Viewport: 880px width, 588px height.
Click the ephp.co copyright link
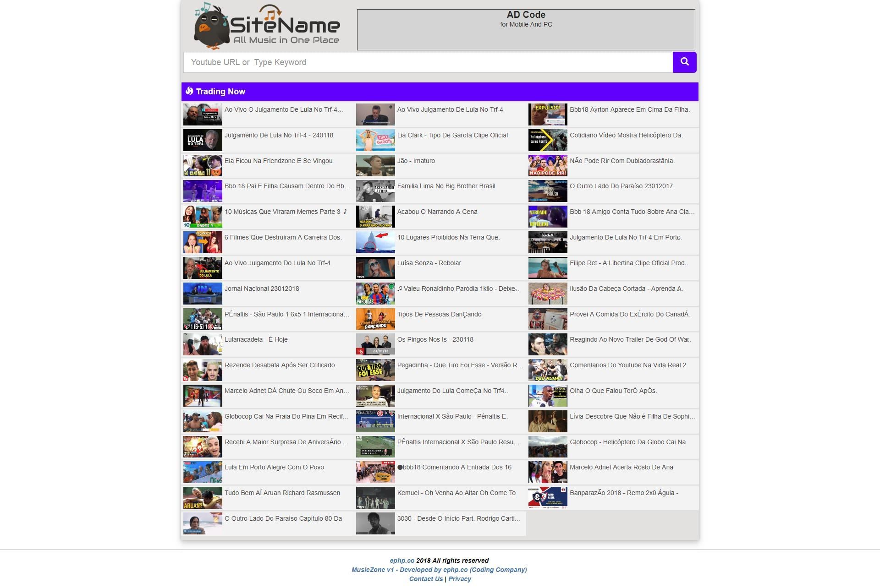(402, 561)
